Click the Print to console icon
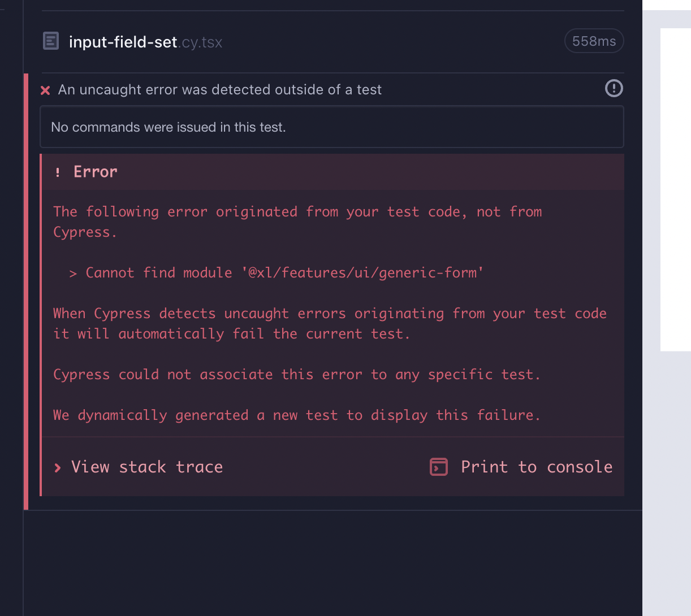The height and width of the screenshot is (616, 691). tap(439, 467)
